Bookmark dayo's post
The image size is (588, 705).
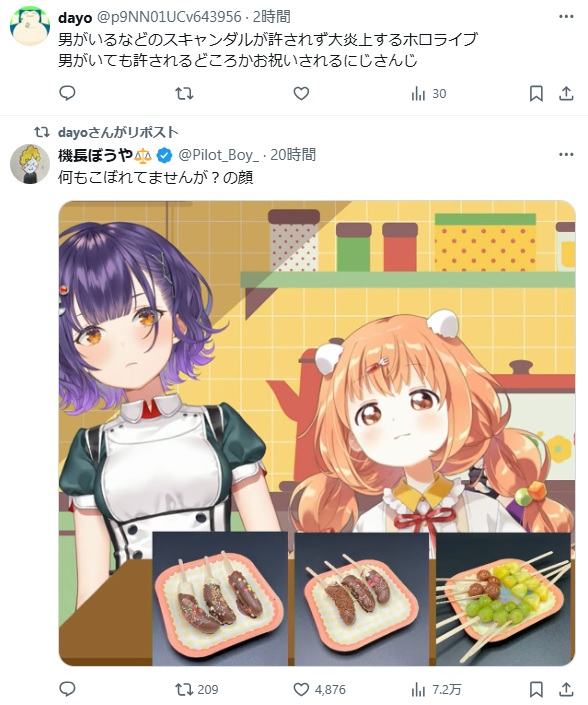(536, 94)
